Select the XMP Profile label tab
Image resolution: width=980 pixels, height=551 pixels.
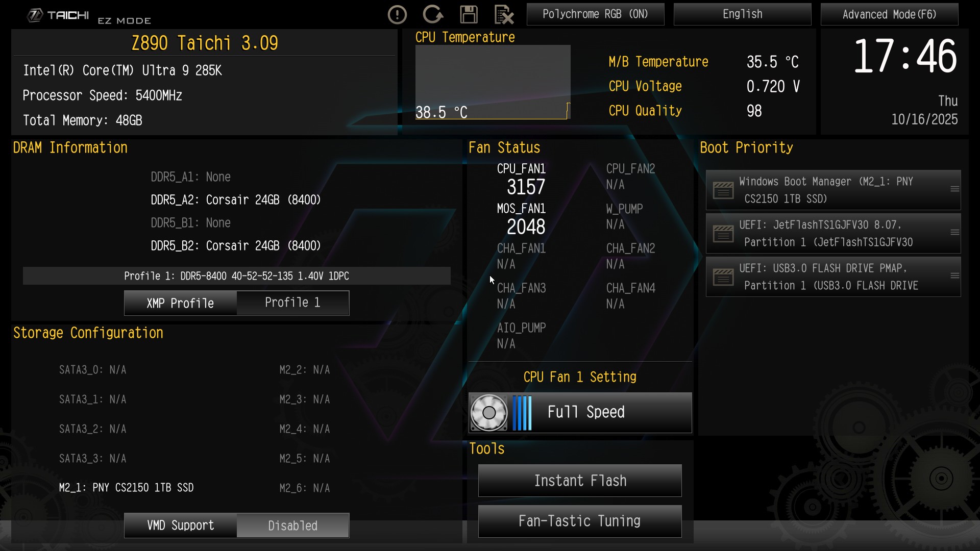click(180, 303)
